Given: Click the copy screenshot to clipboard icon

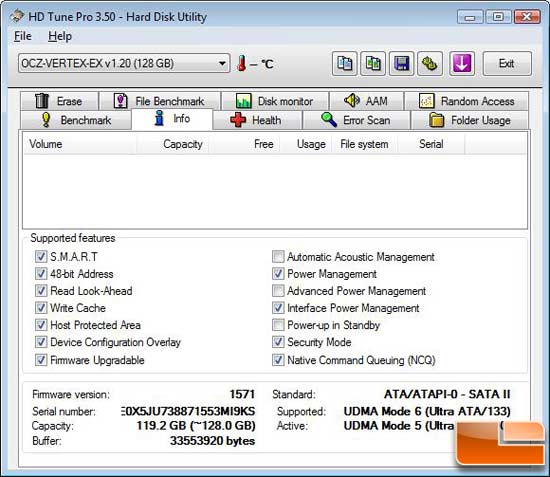Looking at the screenshot, I should tap(373, 64).
